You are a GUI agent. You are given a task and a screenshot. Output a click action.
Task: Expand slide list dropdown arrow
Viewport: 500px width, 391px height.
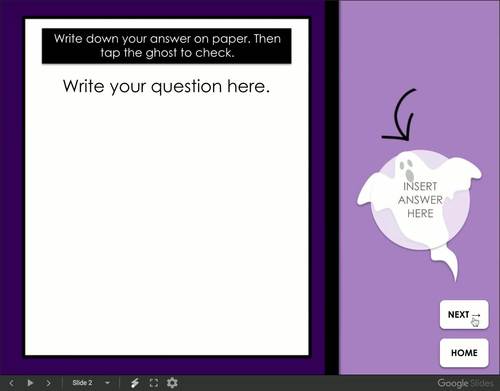pyautogui.click(x=107, y=383)
